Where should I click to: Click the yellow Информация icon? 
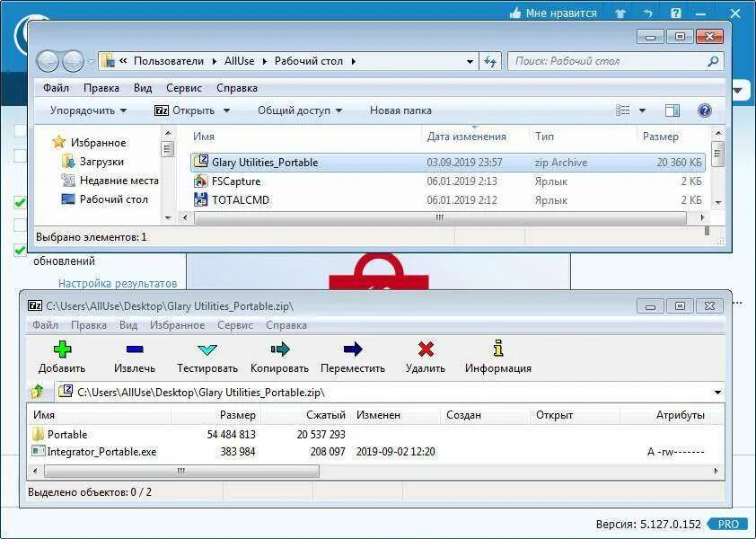click(x=498, y=349)
